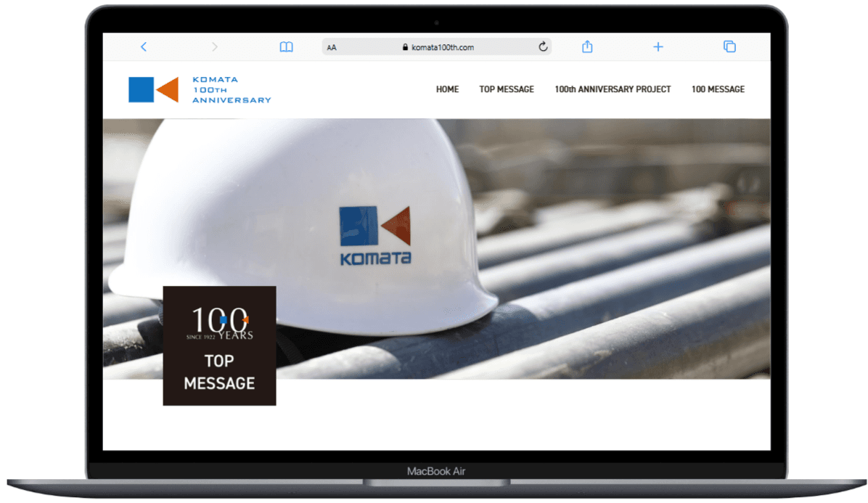This screenshot has width=868, height=503.
Task: Open the HOME menu item
Action: pyautogui.click(x=447, y=89)
